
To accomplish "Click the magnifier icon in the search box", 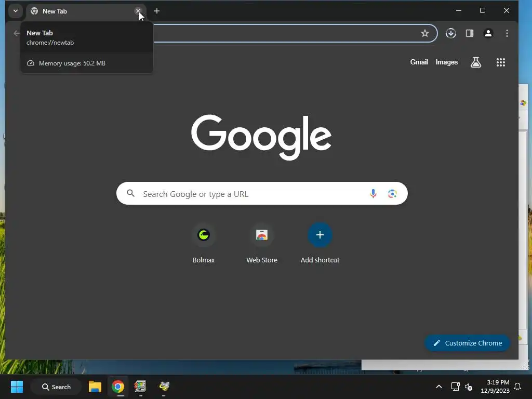I will click(x=130, y=193).
